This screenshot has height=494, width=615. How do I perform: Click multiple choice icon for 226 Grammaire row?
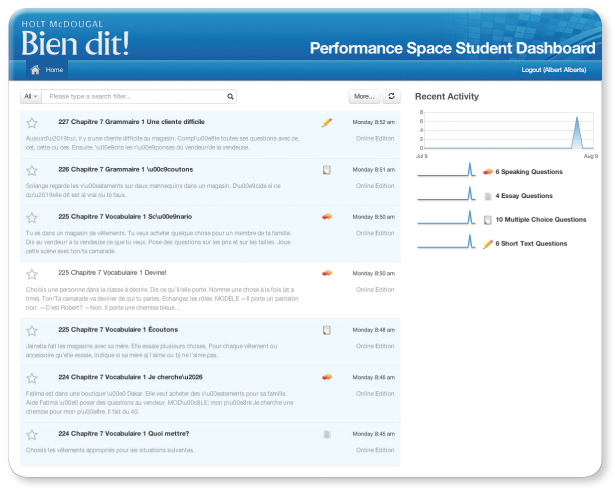[327, 170]
